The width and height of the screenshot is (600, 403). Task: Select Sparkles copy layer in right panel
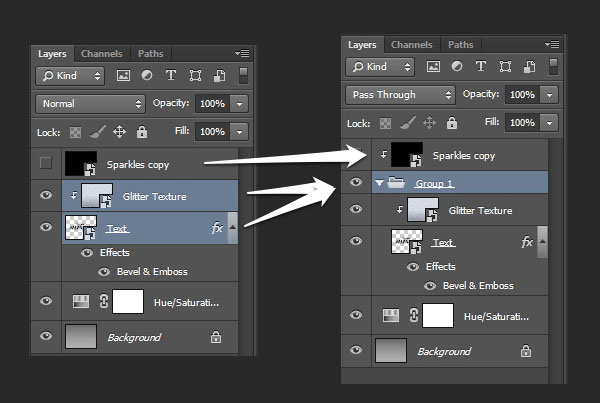pyautogui.click(x=460, y=155)
